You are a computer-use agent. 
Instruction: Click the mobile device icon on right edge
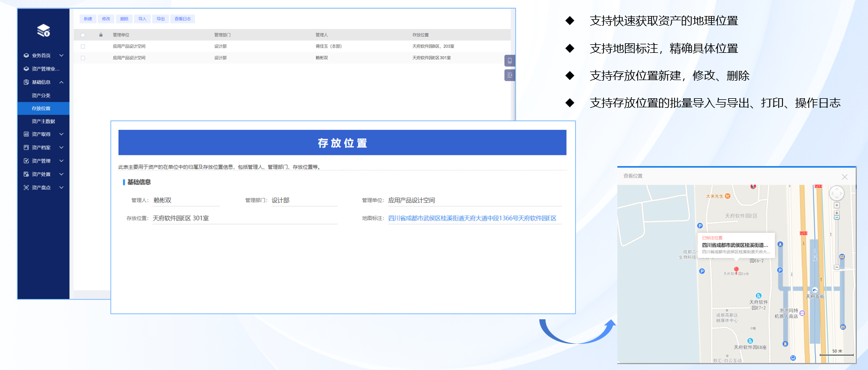pos(509,60)
